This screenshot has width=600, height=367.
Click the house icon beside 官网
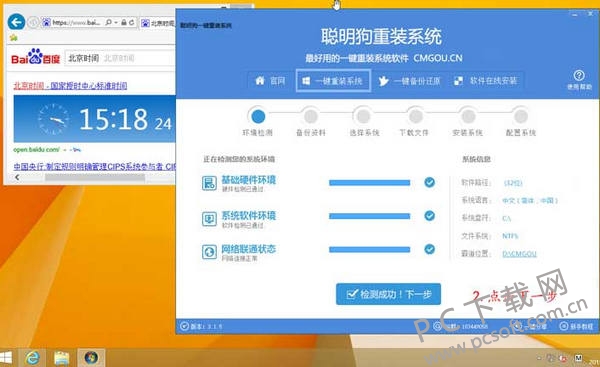click(260, 80)
